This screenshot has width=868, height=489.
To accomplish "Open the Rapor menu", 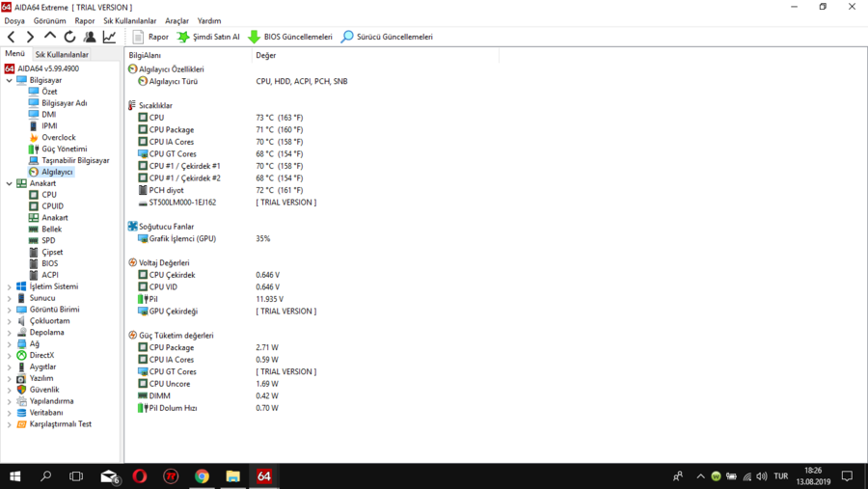I will tap(85, 21).
